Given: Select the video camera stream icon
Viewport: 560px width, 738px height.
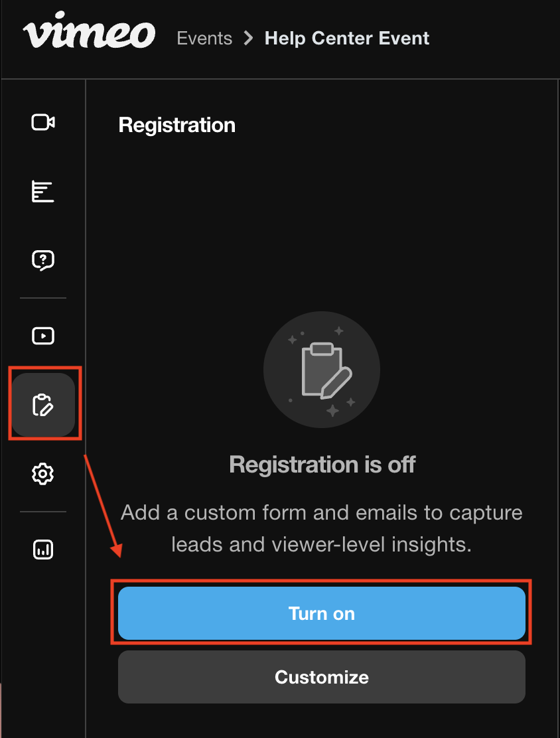Looking at the screenshot, I should point(42,122).
